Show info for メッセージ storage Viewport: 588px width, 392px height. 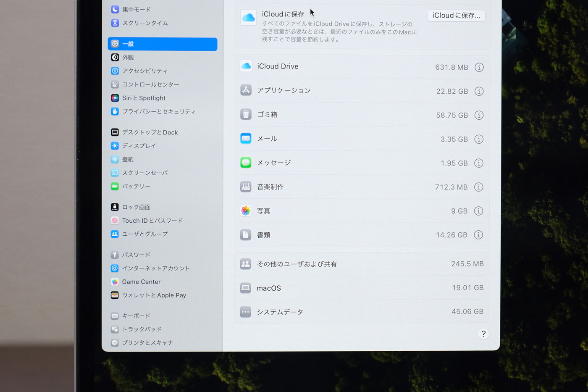pos(479,163)
